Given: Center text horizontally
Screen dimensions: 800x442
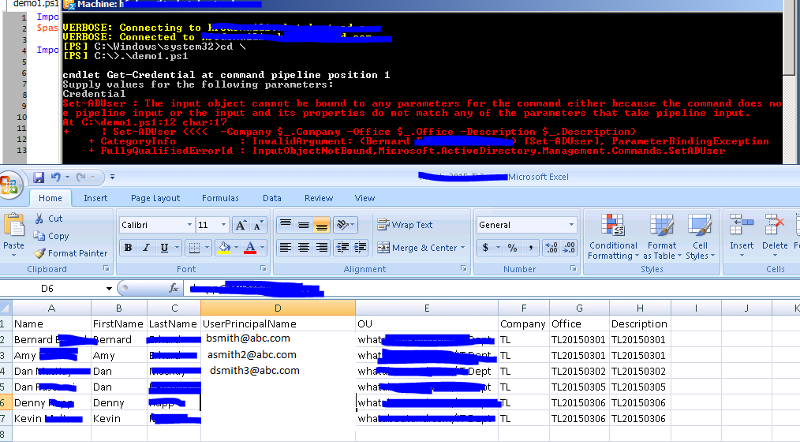Looking at the screenshot, I should click(x=304, y=248).
